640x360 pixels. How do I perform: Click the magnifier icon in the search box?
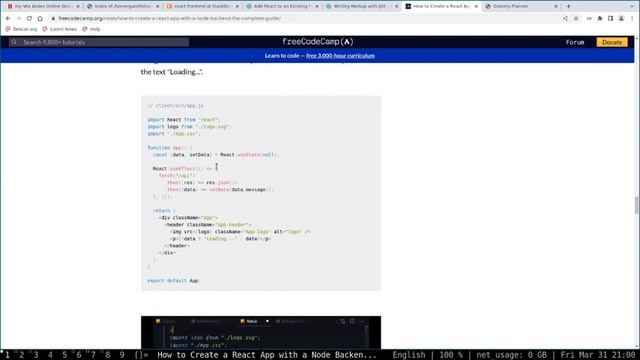(x=14, y=42)
